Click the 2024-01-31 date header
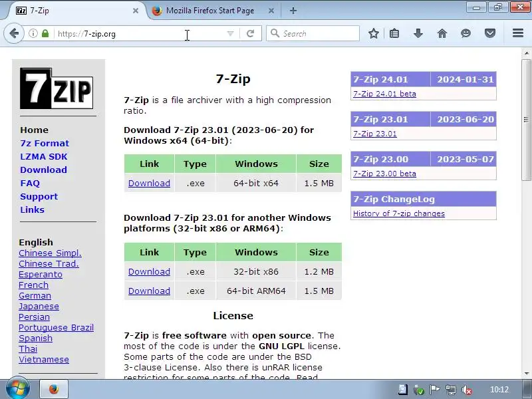This screenshot has width=532, height=399. 464,79
